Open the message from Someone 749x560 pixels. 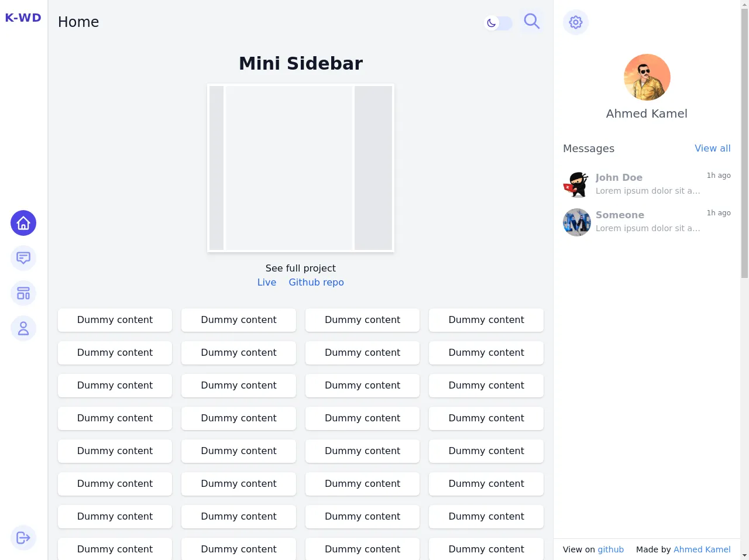click(x=647, y=221)
